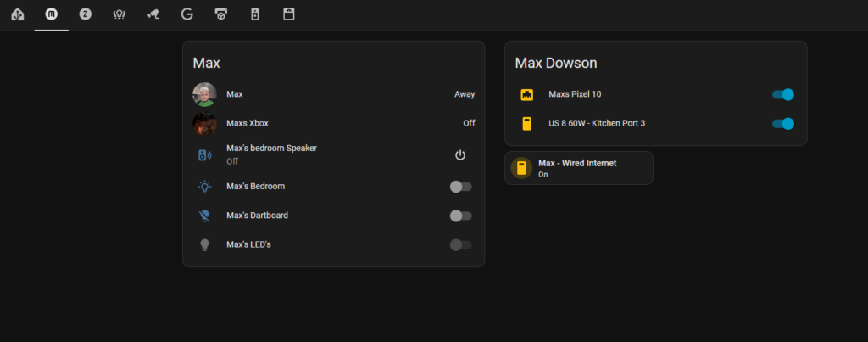Turn off US 8 60W Kitchen Port 3
The width and height of the screenshot is (868, 342).
[782, 124]
